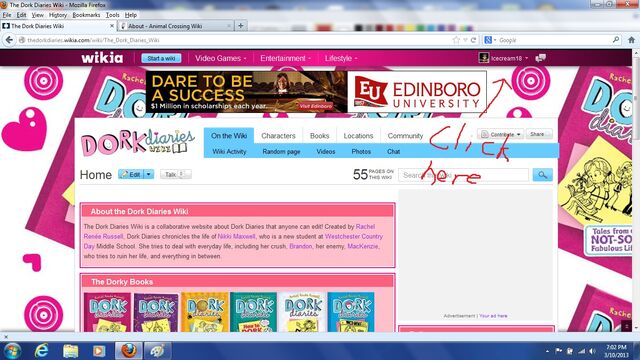Click the browser back arrow button

pos(9,40)
